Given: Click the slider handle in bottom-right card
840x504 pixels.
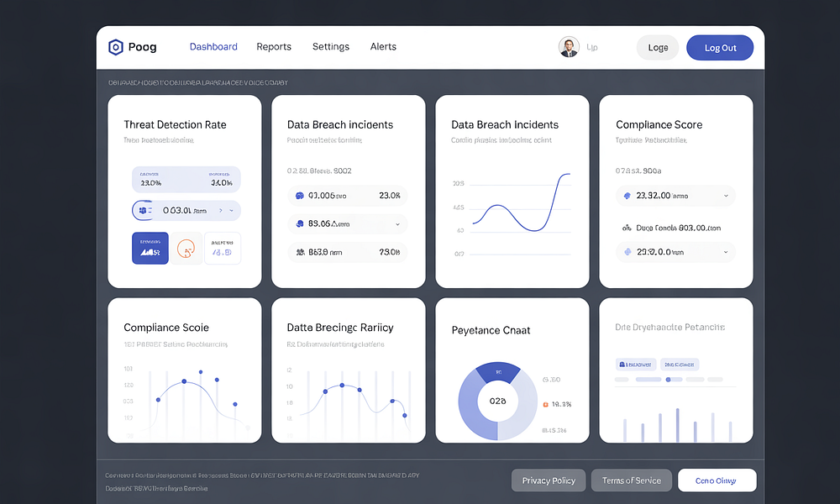Looking at the screenshot, I should tap(668, 380).
